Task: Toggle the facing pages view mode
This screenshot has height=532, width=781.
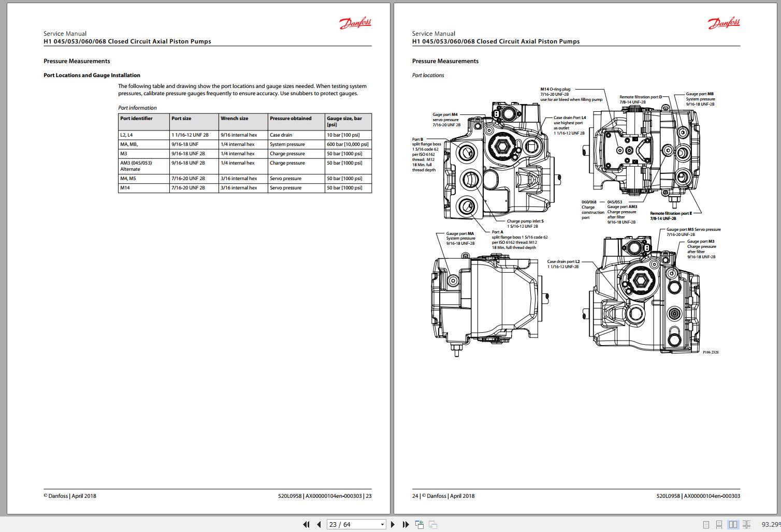Action: click(732, 524)
